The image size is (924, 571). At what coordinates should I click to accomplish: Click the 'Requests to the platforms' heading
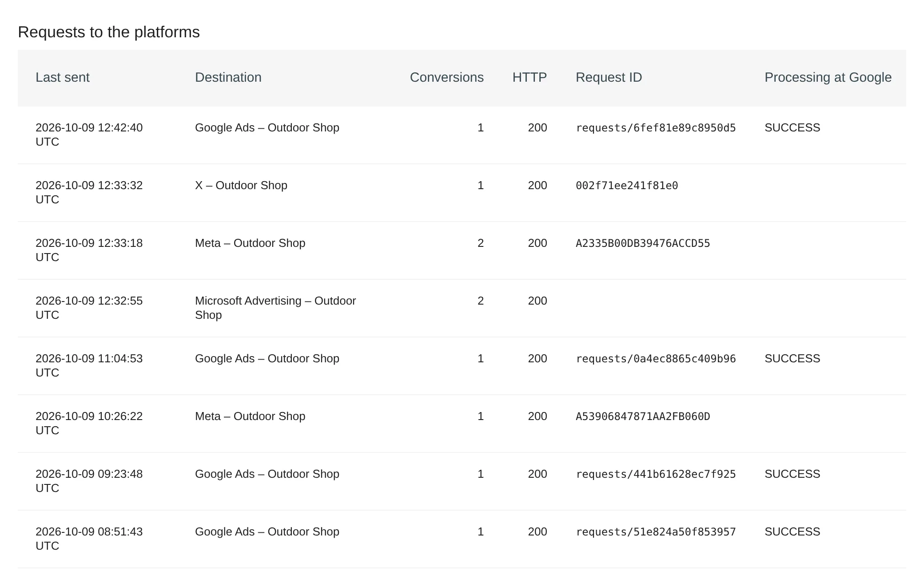(x=109, y=32)
